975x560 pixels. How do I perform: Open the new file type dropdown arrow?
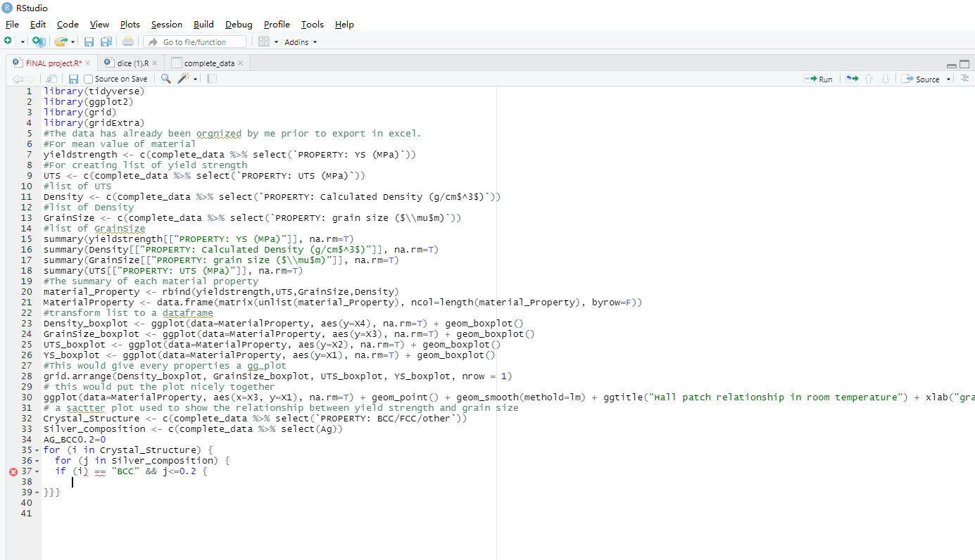pos(23,42)
